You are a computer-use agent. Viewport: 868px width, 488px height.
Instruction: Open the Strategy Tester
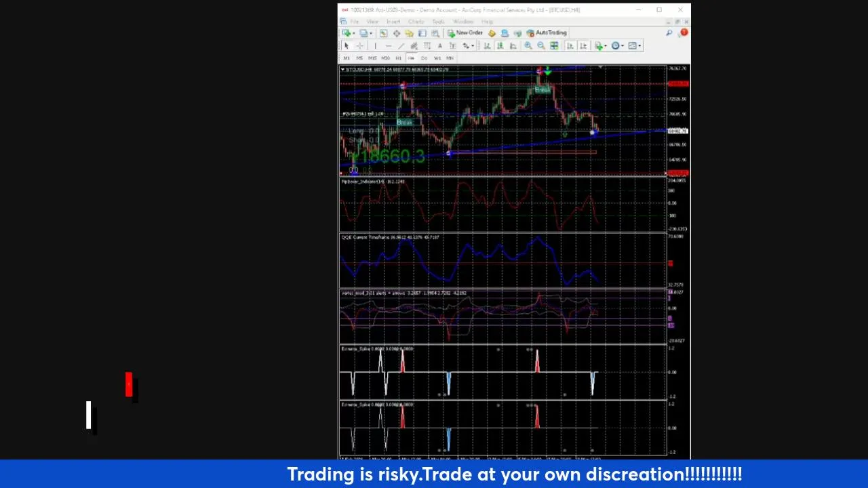435,33
